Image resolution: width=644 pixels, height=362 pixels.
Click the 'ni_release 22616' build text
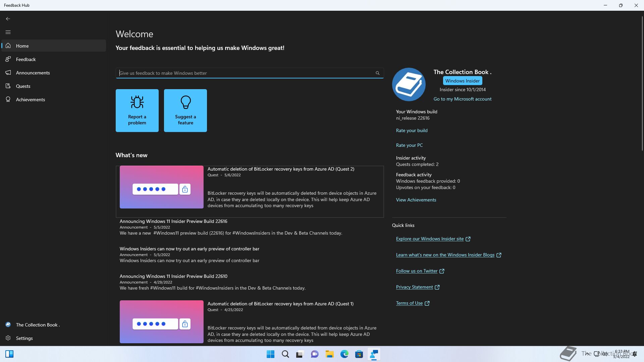tap(413, 118)
